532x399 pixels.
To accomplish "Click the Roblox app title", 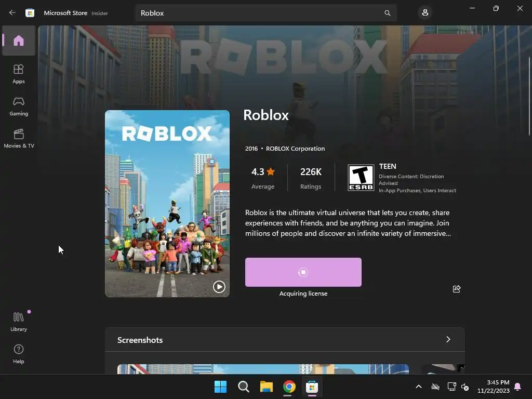I will (x=266, y=115).
